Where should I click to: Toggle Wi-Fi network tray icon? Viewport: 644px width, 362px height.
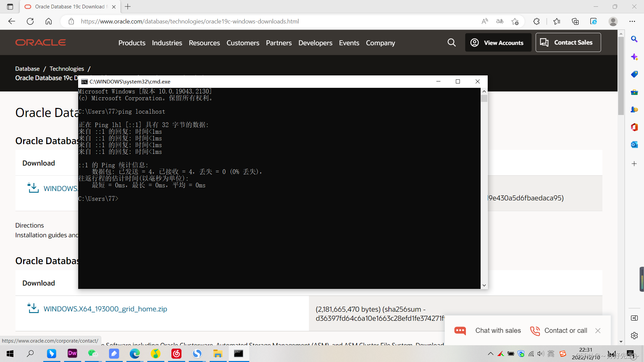click(531, 353)
